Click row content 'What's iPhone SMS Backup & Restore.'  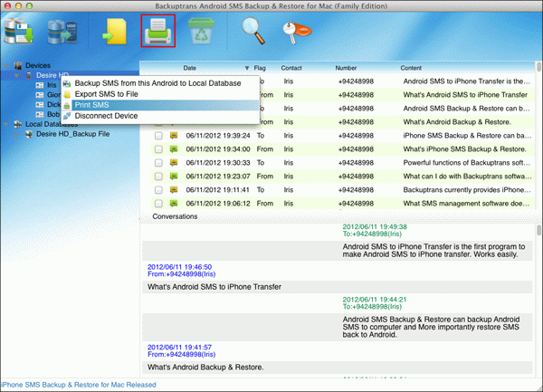(465, 149)
